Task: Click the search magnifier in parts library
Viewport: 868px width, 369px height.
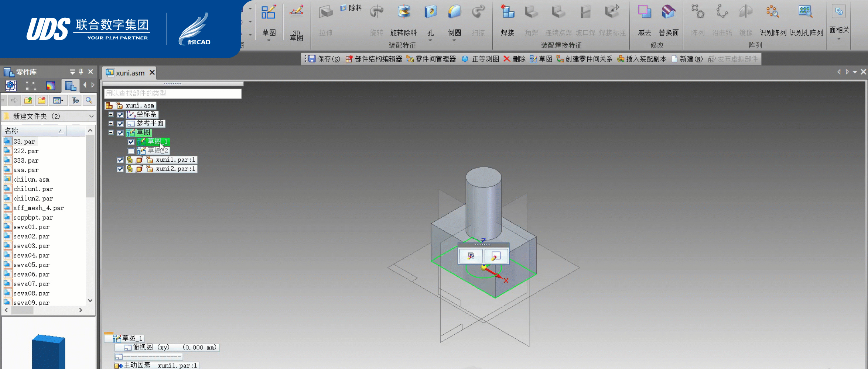Action: [89, 100]
